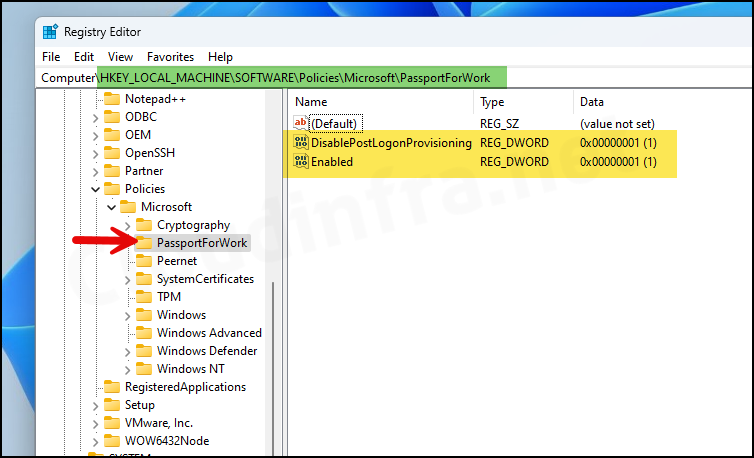Expand the Partner key

click(95, 172)
